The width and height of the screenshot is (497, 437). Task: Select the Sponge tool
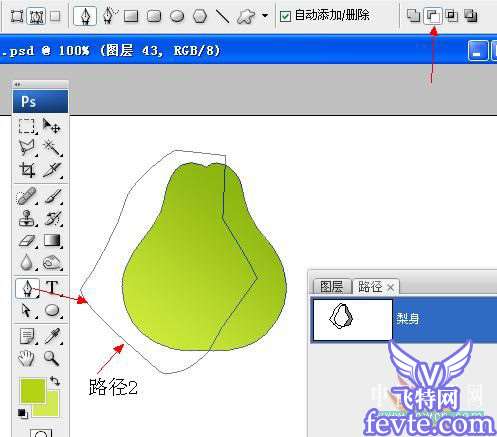(x=52, y=262)
